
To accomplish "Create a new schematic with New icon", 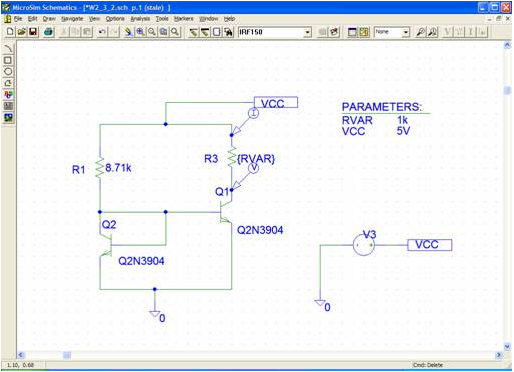I will 10,32.
